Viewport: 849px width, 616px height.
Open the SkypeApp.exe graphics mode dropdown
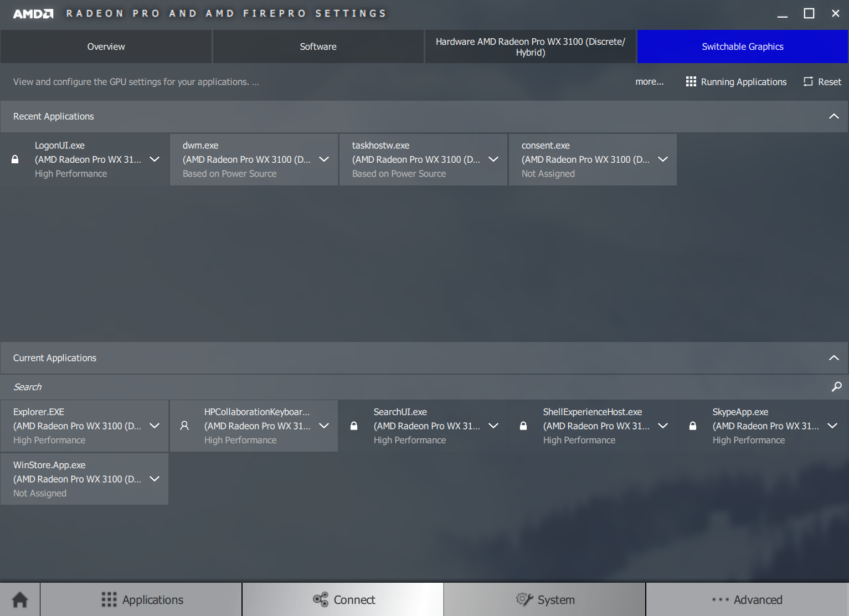[x=832, y=426]
